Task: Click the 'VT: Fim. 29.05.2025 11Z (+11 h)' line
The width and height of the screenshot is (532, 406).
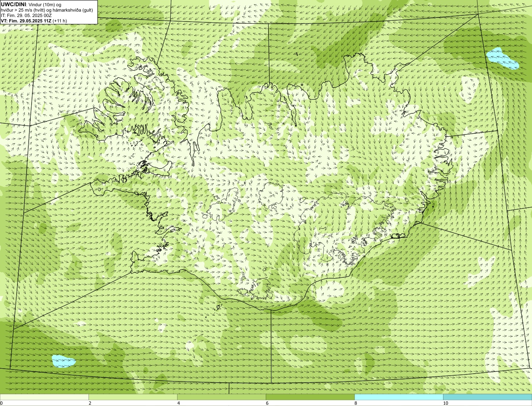Action: [34, 21]
